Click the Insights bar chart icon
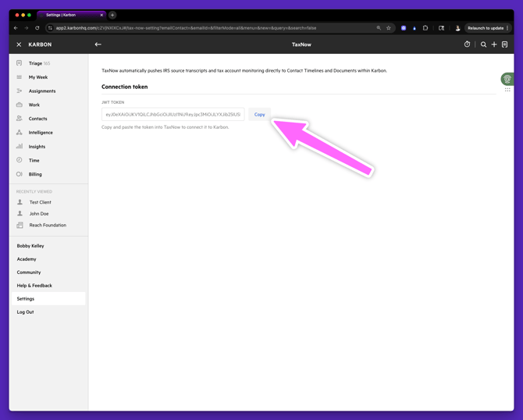Image resolution: width=523 pixels, height=420 pixels. (x=20, y=146)
